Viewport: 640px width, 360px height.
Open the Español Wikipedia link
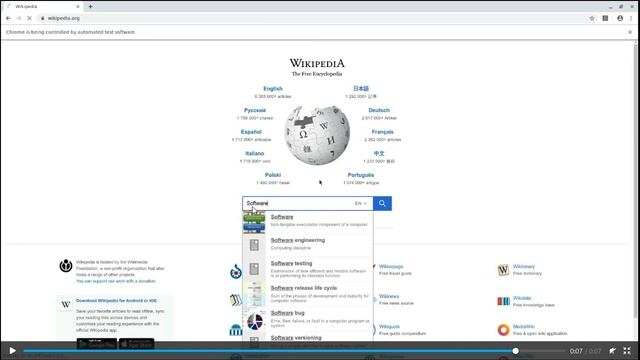[251, 132]
